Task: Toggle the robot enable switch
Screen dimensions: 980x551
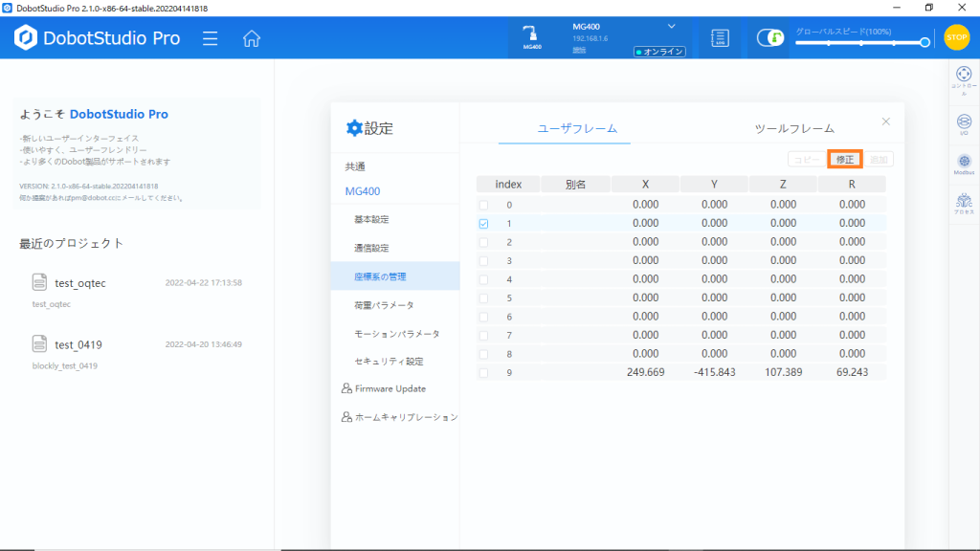Action: coord(769,38)
